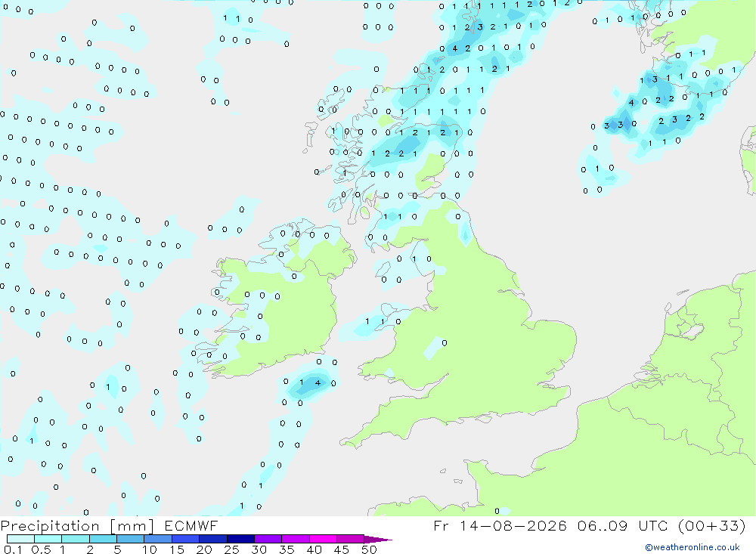Click the '10' legend scale label
Screen dimensions: 756x554
(150, 549)
